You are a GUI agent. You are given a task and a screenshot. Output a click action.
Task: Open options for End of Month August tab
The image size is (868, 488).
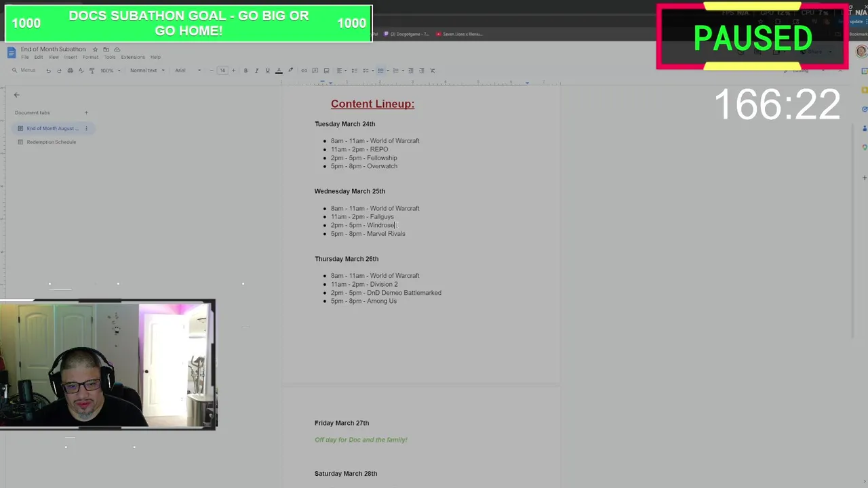point(86,128)
